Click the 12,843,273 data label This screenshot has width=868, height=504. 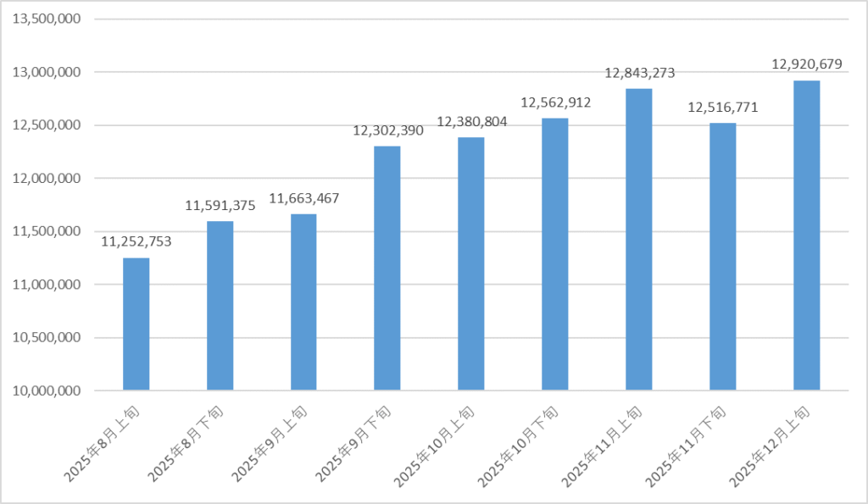tap(639, 73)
